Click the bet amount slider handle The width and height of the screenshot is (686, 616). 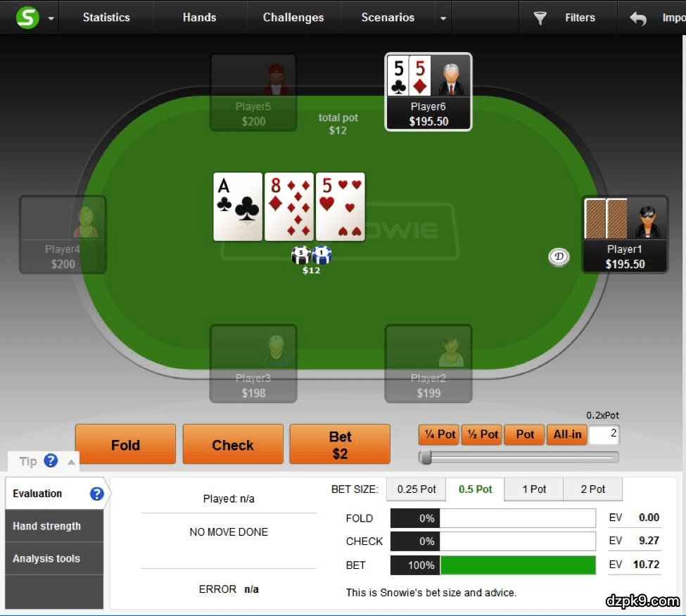[425, 457]
